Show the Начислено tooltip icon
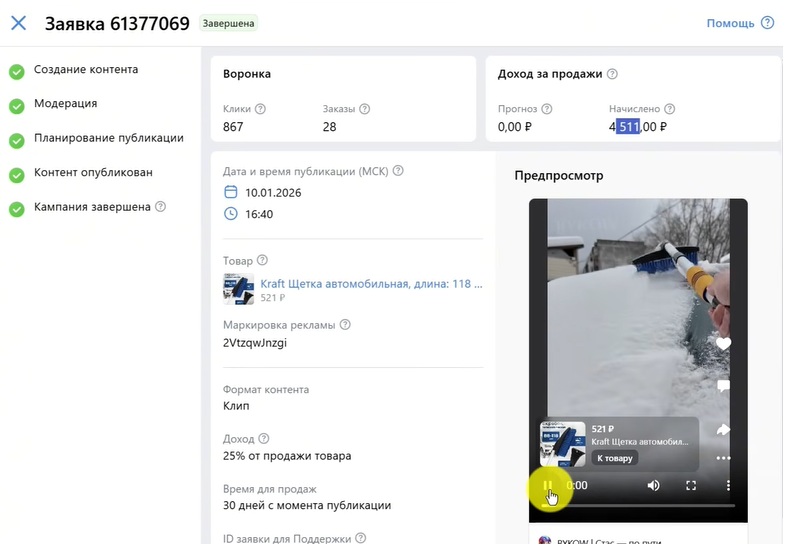 [x=669, y=109]
